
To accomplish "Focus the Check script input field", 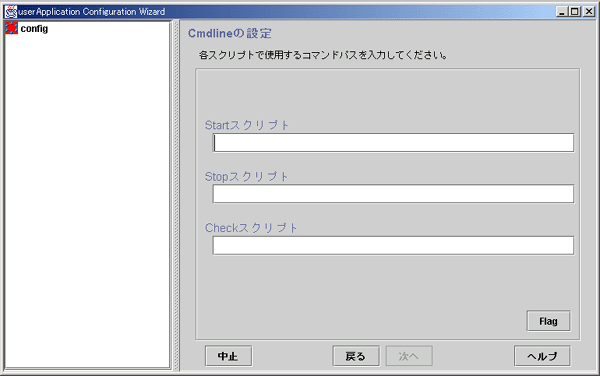I will 393,245.
